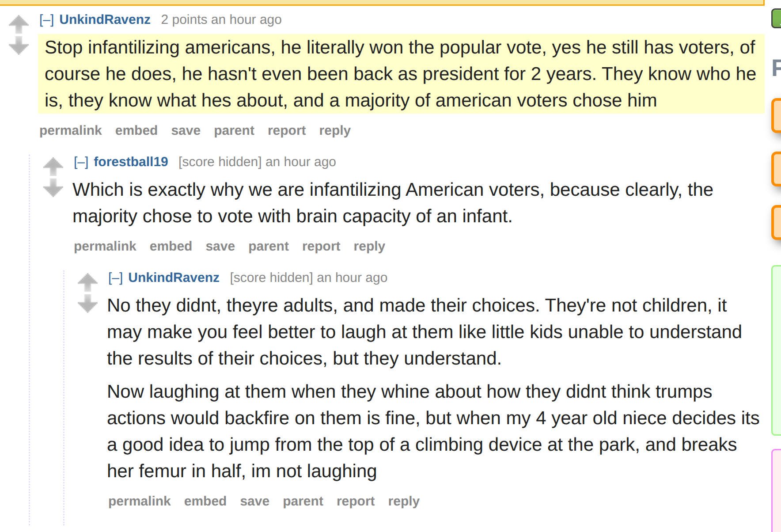Collapse the nested UnkindRavenz reply
The width and height of the screenshot is (781, 532).
(x=115, y=278)
